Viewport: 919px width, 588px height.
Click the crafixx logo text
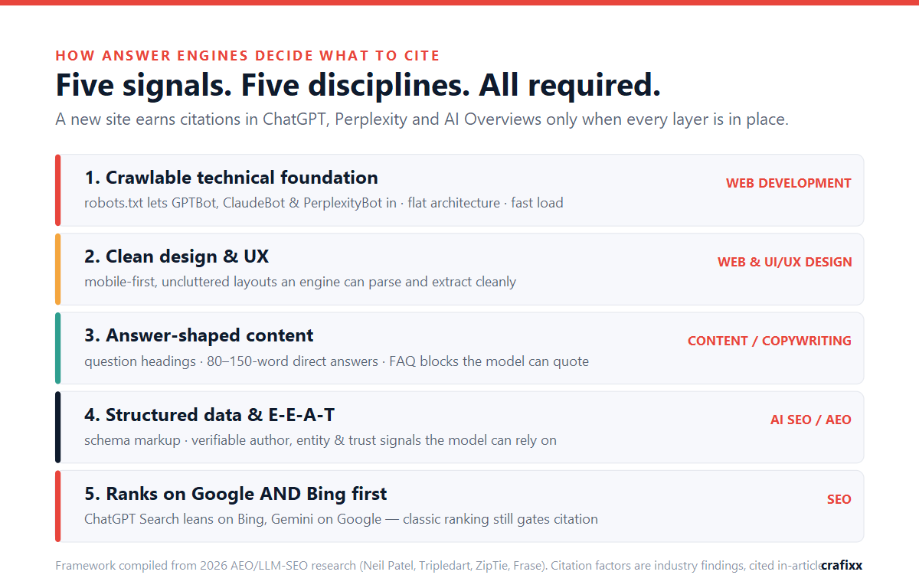pos(842,566)
